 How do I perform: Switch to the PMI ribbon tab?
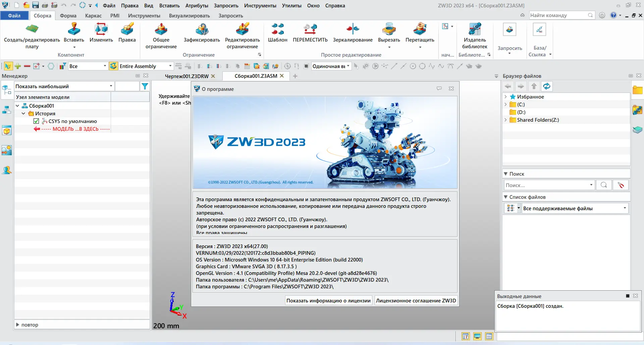[115, 15]
